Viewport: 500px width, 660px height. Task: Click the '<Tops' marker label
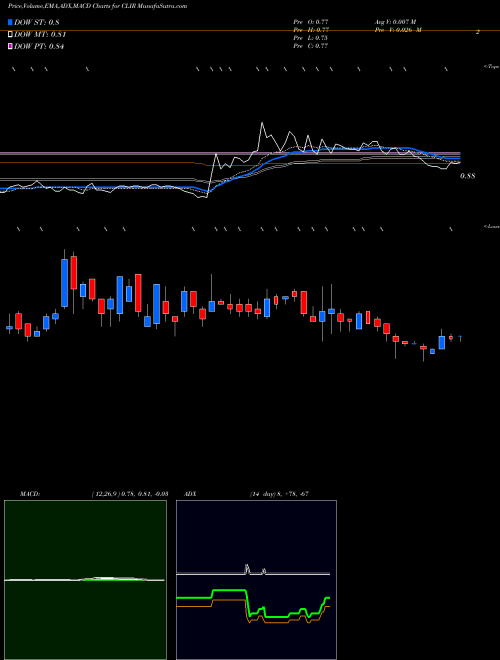tap(492, 67)
